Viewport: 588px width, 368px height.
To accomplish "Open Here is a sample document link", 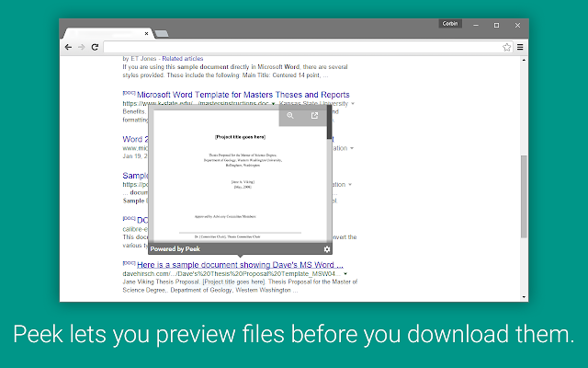I will pyautogui.click(x=240, y=265).
